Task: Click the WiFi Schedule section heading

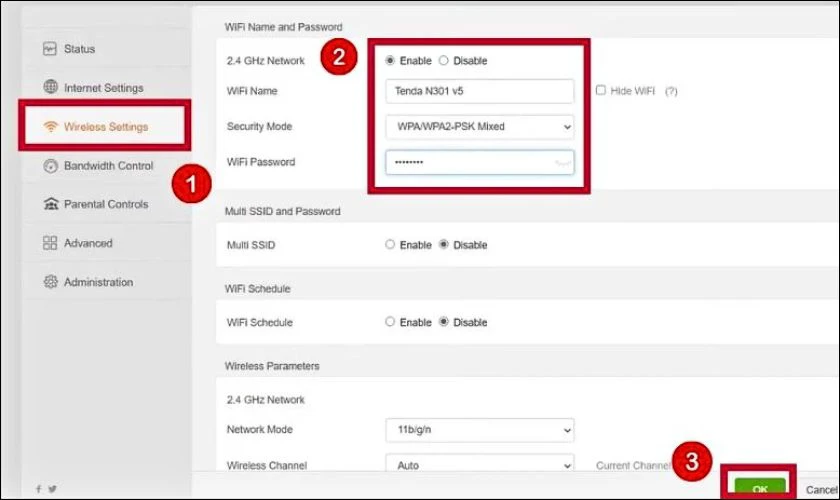Action: click(257, 289)
